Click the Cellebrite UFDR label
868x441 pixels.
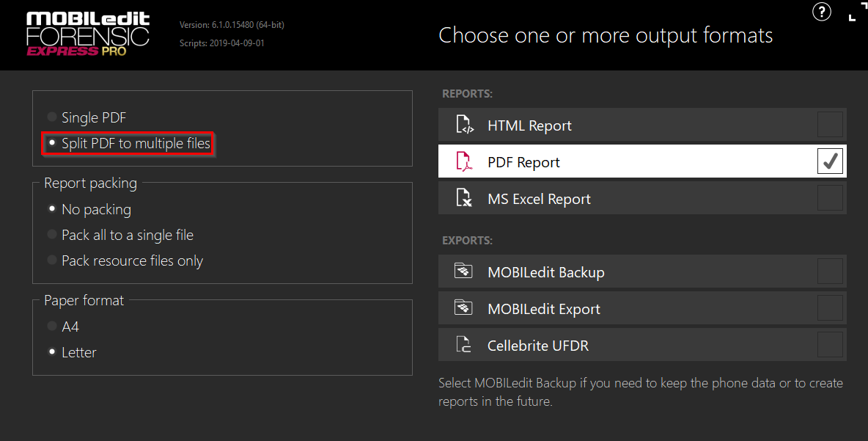(x=537, y=346)
